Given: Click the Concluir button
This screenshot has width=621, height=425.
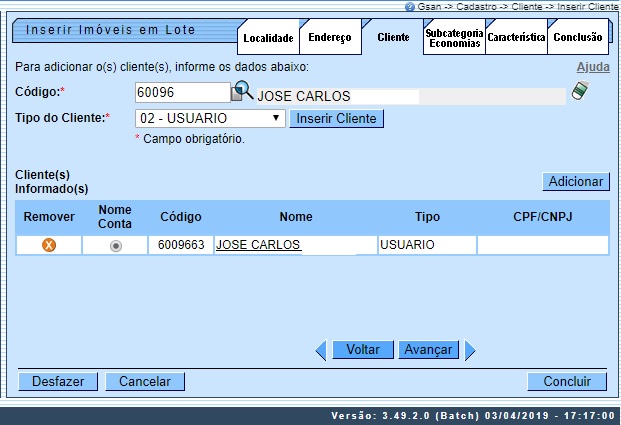Looking at the screenshot, I should pos(567,381).
